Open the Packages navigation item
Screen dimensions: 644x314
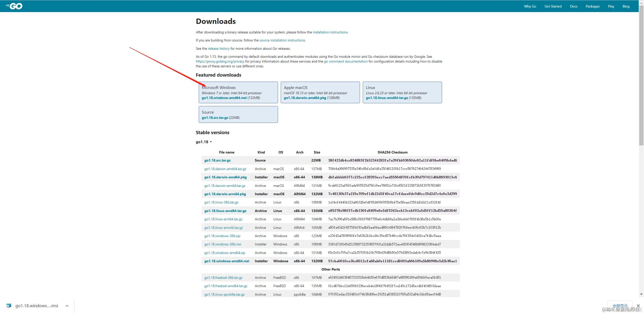coord(592,6)
